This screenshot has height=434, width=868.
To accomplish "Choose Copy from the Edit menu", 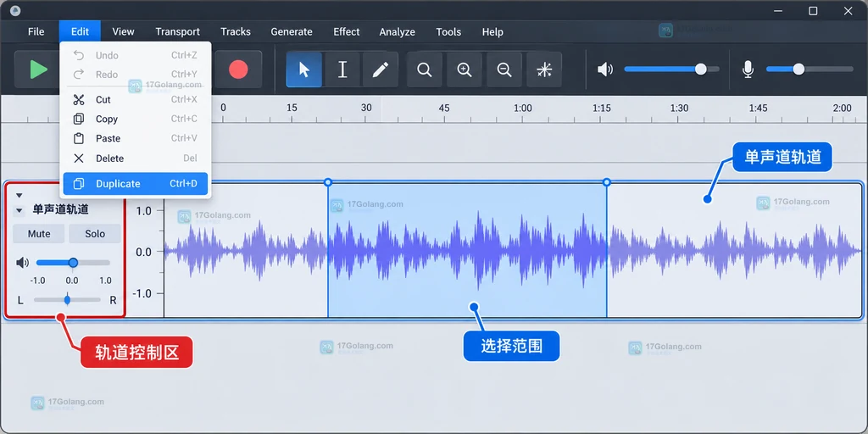I will 136,119.
